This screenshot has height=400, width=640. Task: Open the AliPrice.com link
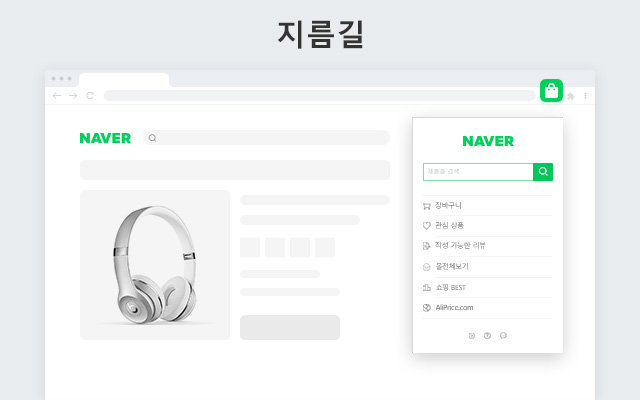(x=487, y=308)
